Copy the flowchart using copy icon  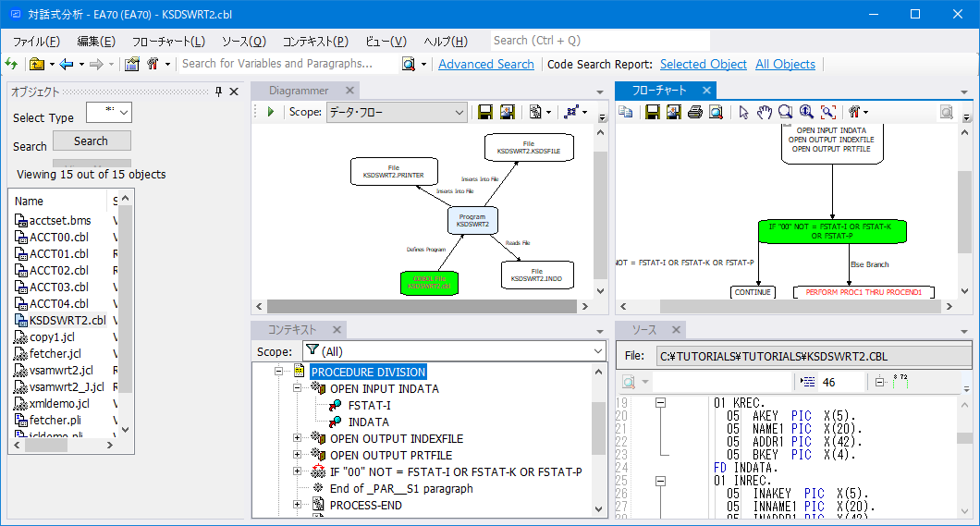626,112
